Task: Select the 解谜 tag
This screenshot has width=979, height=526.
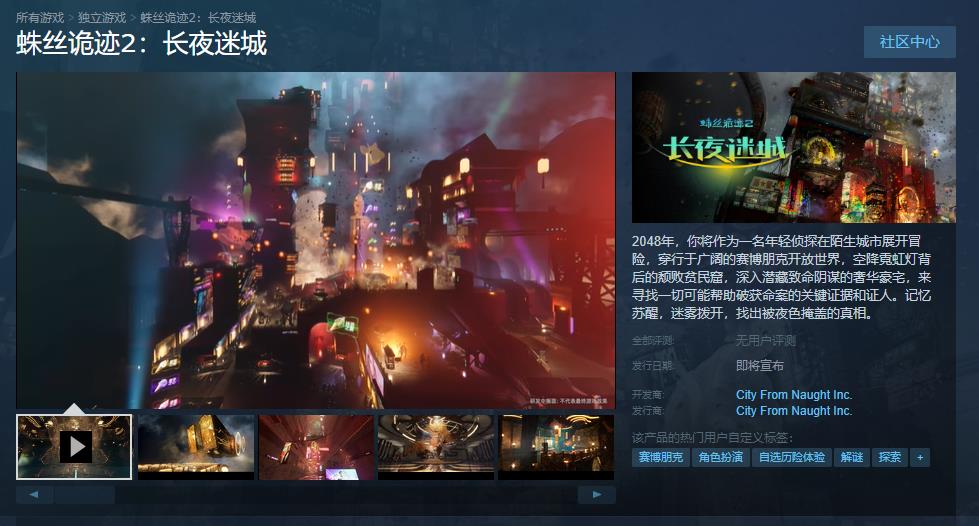Action: (x=852, y=457)
